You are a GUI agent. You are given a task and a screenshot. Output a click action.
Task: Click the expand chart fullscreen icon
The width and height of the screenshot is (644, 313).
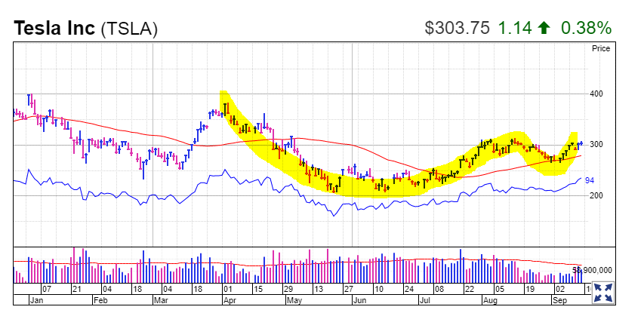602,292
